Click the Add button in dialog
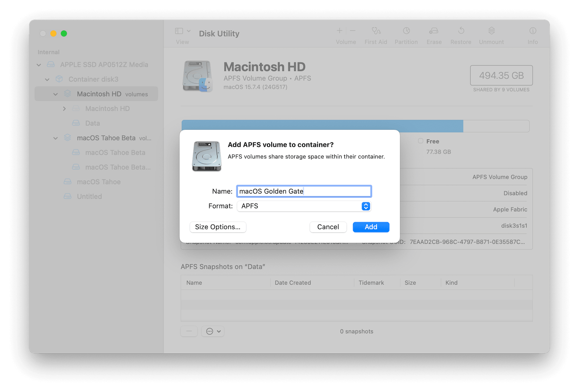This screenshot has height=392, width=579. [x=371, y=227]
